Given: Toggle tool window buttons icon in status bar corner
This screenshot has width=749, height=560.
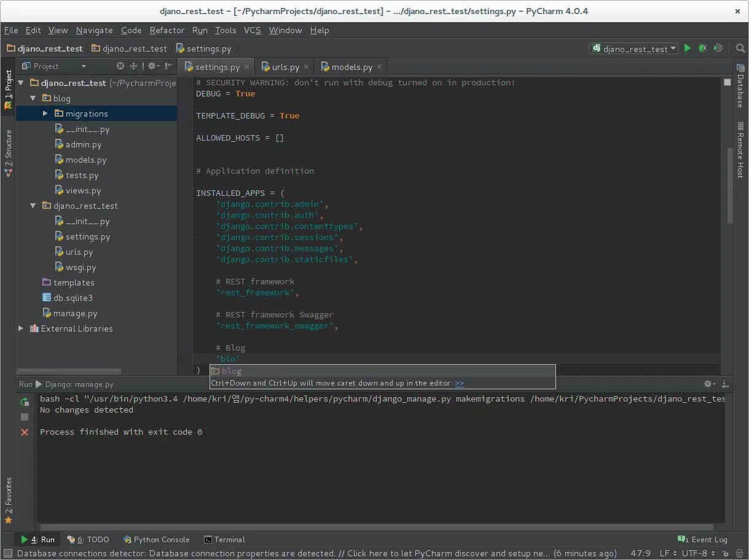Looking at the screenshot, I should (7, 553).
